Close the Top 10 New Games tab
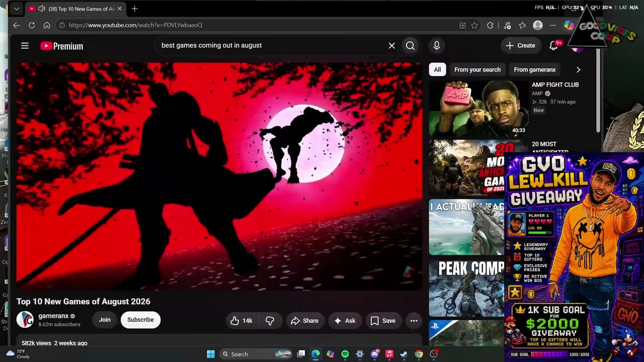 tap(120, 9)
